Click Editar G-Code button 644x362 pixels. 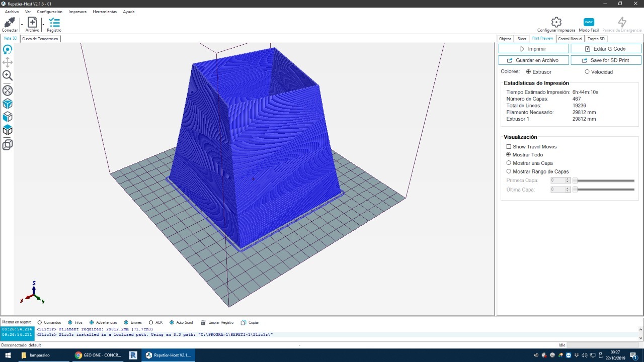click(x=606, y=49)
